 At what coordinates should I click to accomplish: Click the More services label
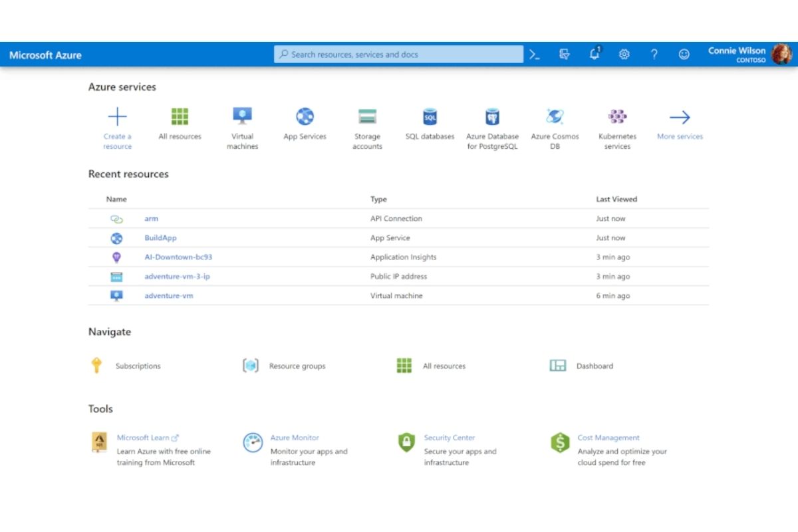pyautogui.click(x=680, y=136)
